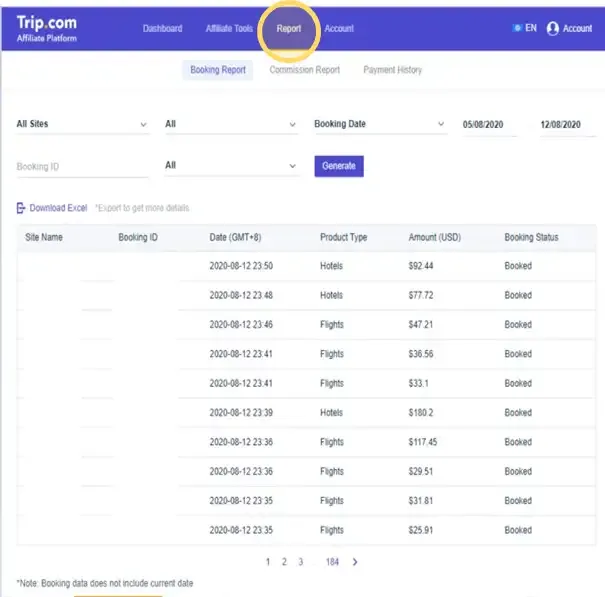Select the Report menu item

289,29
